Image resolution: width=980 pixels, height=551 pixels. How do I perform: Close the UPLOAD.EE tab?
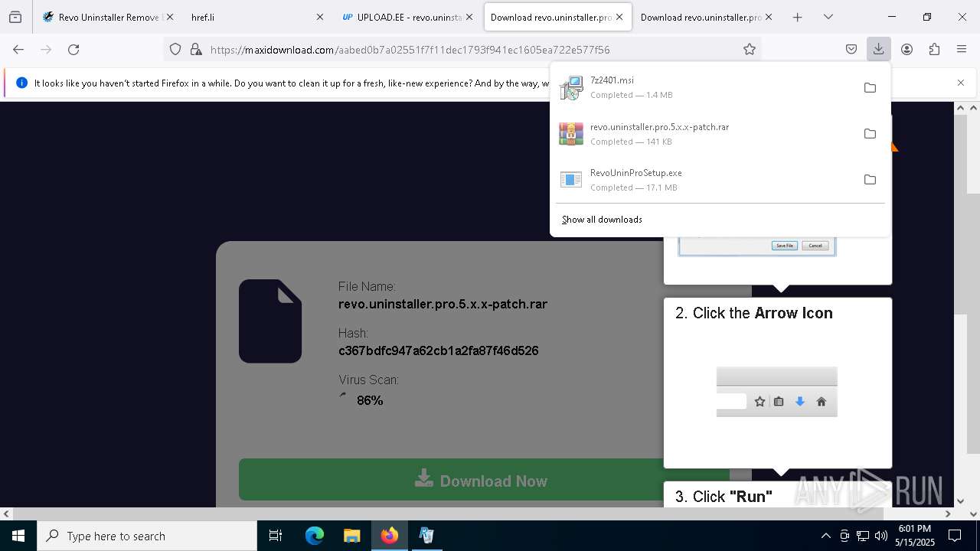point(469,17)
